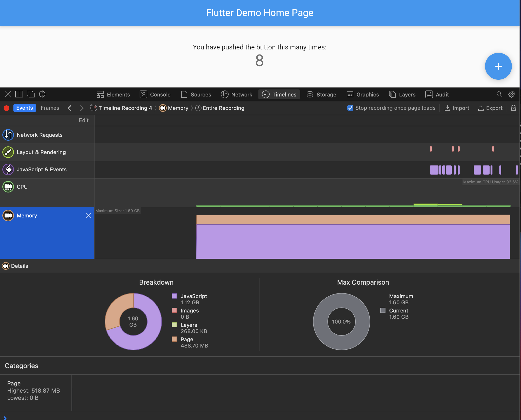This screenshot has height=420, width=521.
Task: Open the Graphics panel
Action: [x=362, y=94]
